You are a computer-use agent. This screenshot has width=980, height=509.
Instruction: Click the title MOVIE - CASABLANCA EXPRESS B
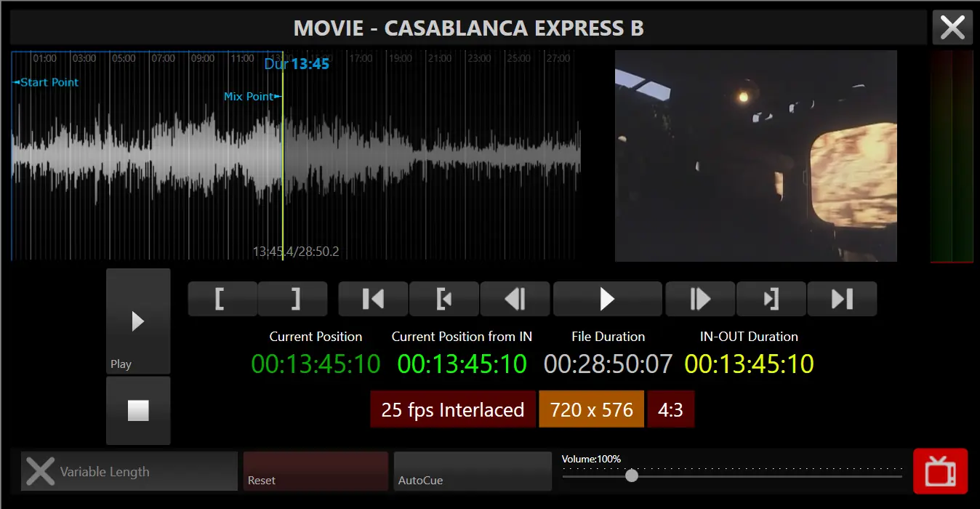click(x=468, y=28)
